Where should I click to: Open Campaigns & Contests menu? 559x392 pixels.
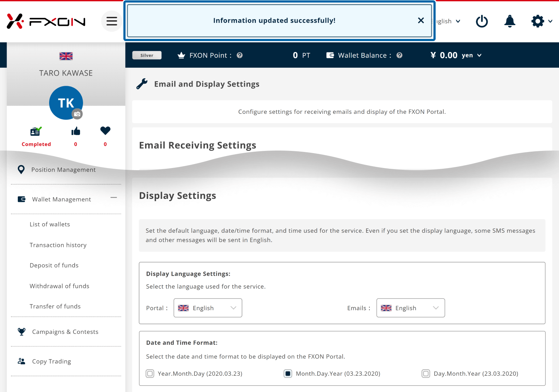coord(66,332)
